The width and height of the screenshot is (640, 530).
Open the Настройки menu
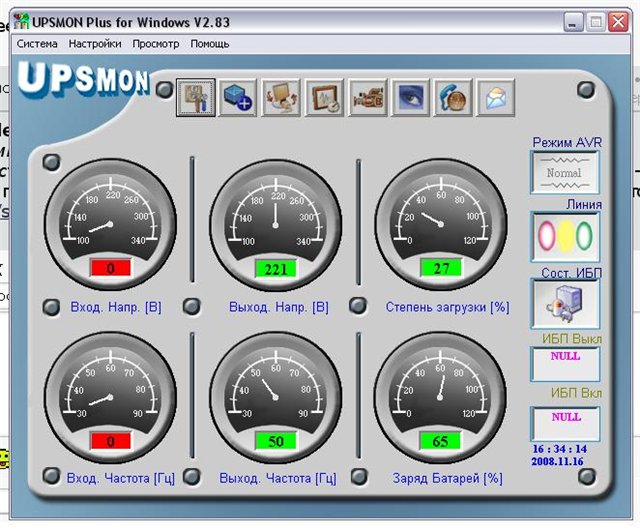[x=95, y=44]
